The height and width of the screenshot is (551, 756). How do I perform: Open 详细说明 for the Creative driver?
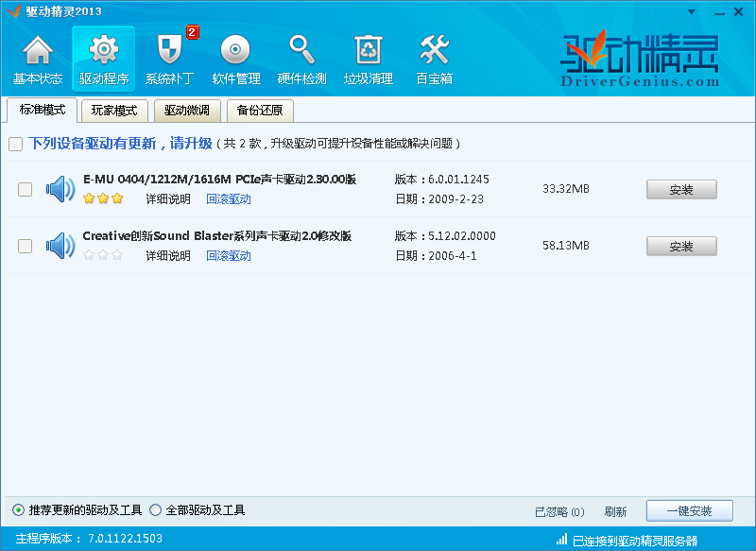168,255
